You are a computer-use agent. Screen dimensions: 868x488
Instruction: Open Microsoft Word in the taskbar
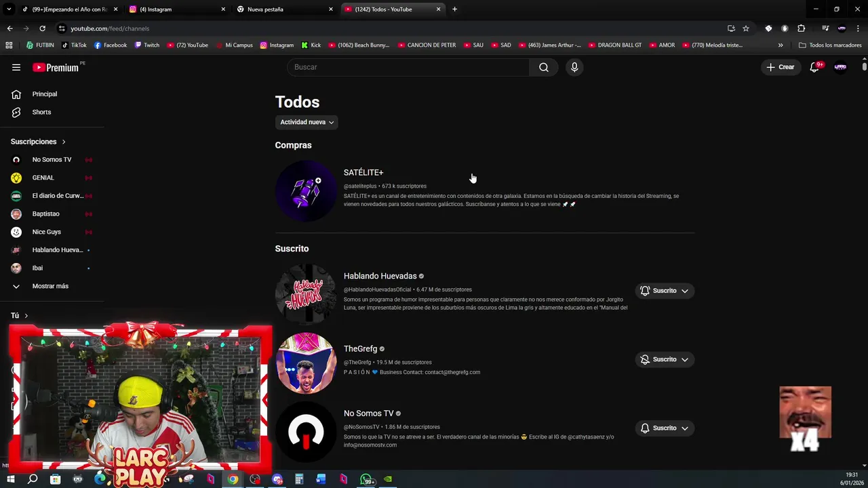click(x=321, y=479)
